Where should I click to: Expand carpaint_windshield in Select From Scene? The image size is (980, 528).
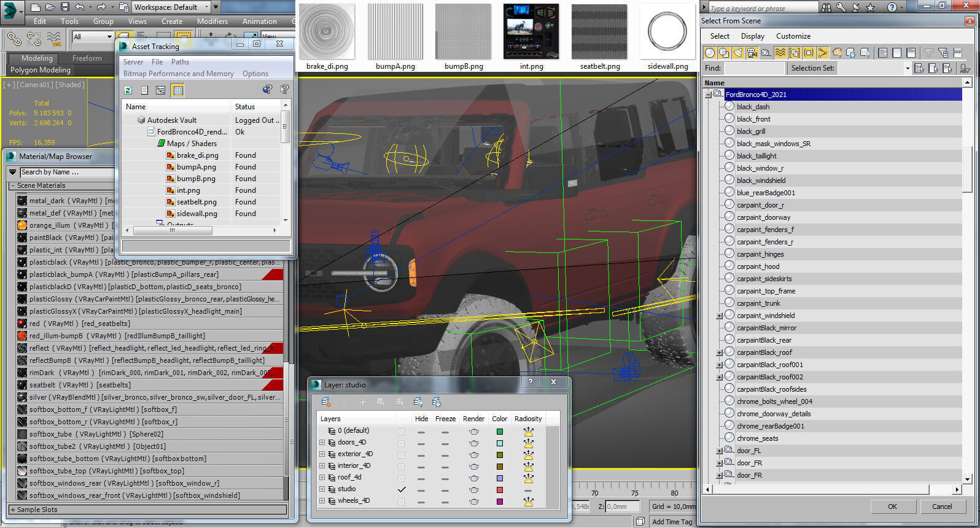click(x=719, y=316)
